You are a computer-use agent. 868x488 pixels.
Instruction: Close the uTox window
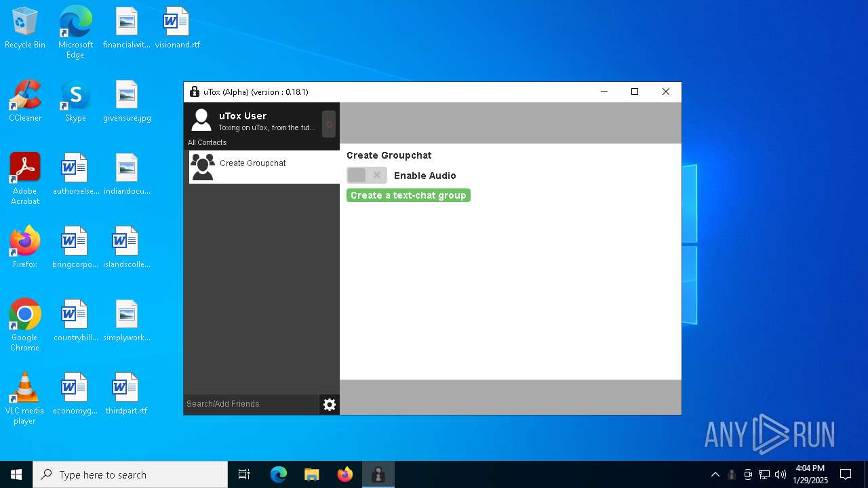(666, 92)
